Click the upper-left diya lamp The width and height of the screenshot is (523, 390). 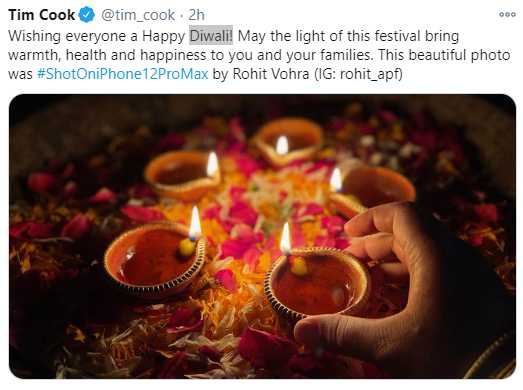point(183,176)
